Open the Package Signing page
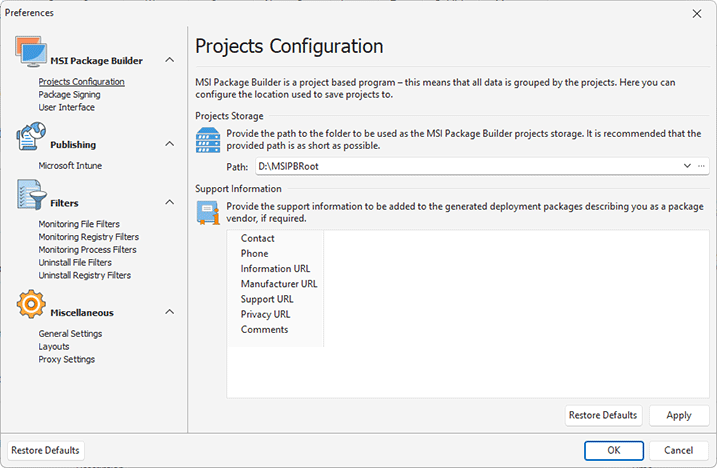717x468 pixels. pyautogui.click(x=69, y=95)
